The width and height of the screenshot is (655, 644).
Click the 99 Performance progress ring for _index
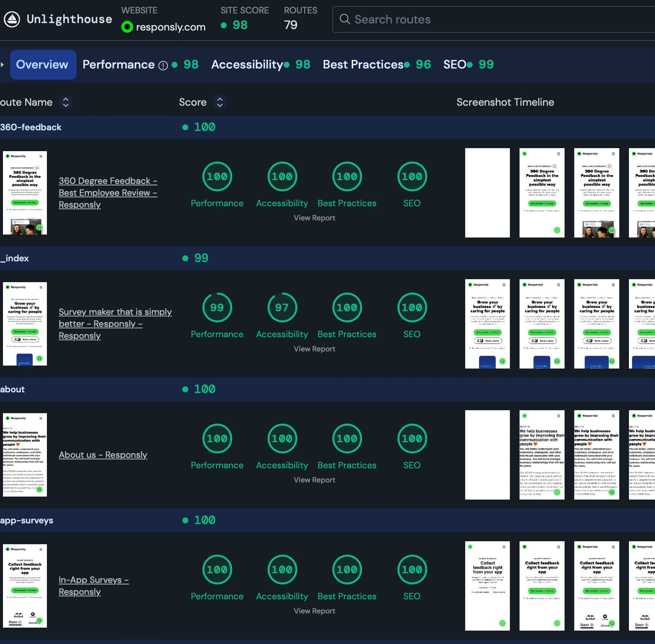coord(217,307)
